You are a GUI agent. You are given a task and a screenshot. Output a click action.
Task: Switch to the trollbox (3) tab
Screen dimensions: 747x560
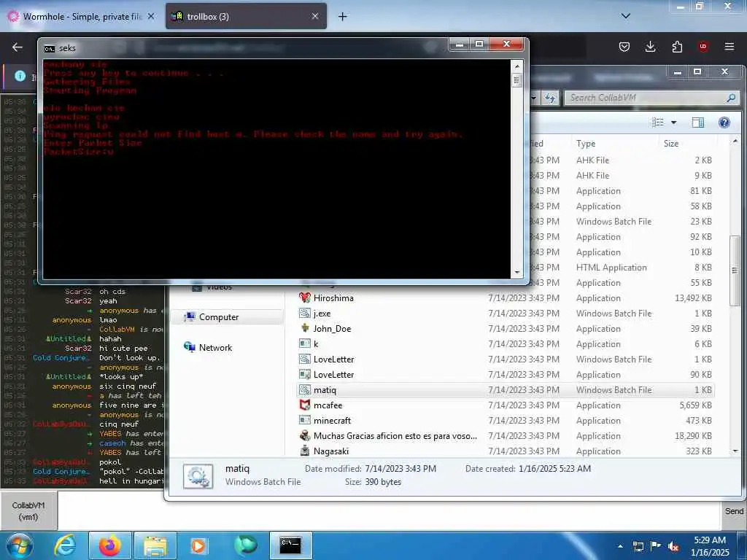point(246,17)
